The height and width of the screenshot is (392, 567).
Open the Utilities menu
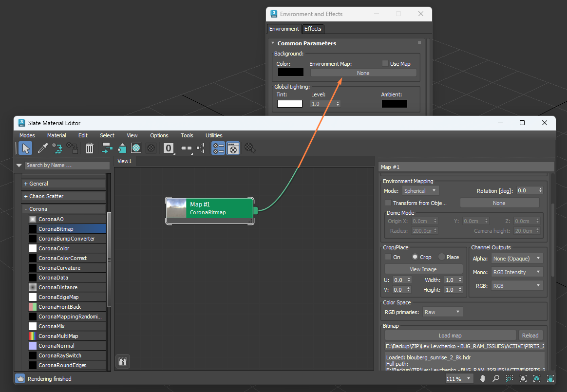pyautogui.click(x=214, y=135)
